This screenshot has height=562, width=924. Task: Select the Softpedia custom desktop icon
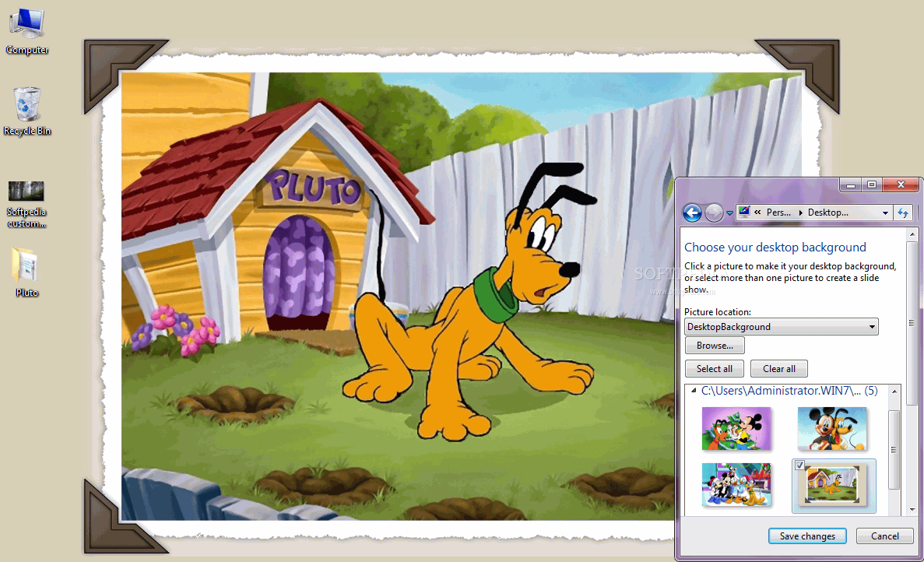click(26, 205)
